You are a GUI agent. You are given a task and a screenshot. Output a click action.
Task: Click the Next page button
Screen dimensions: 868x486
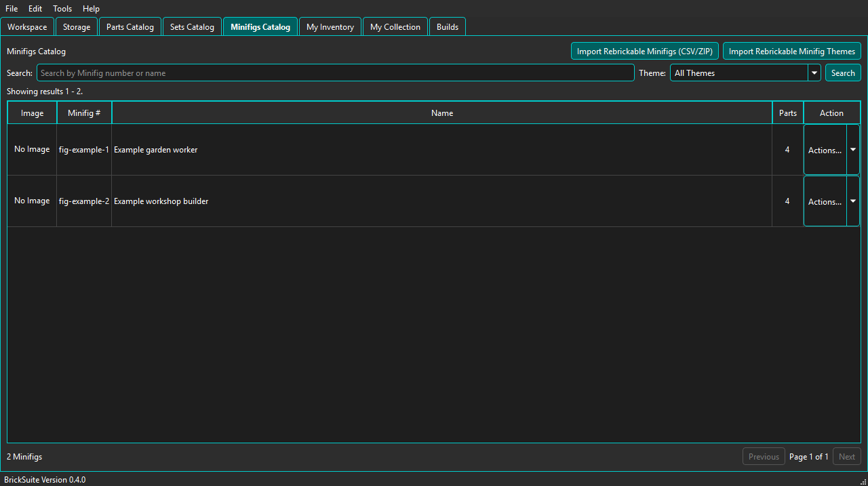pos(847,457)
